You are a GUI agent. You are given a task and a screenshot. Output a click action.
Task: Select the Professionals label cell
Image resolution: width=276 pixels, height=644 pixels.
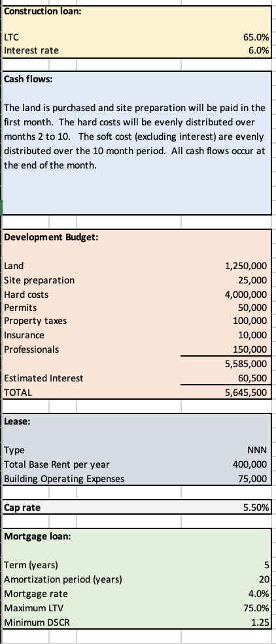pos(31,349)
